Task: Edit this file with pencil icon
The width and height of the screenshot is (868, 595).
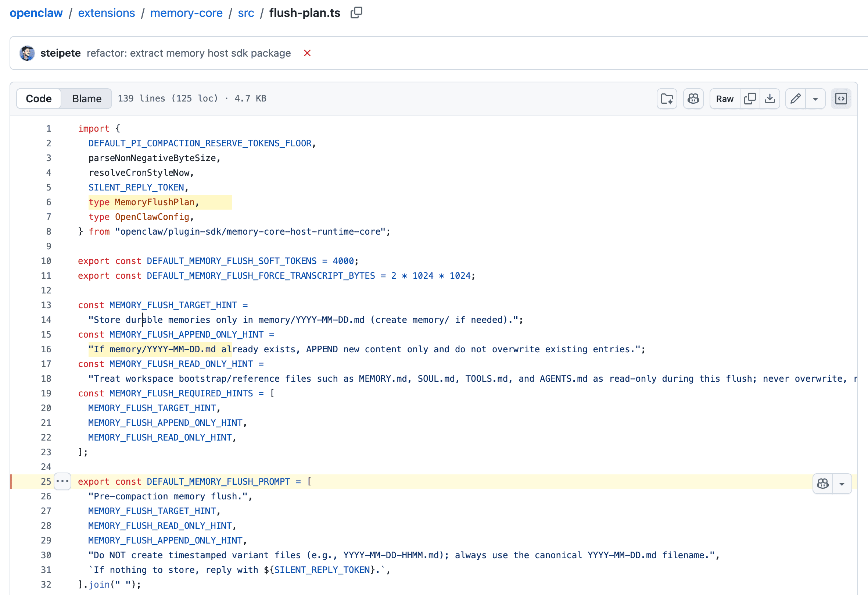Action: (x=796, y=99)
